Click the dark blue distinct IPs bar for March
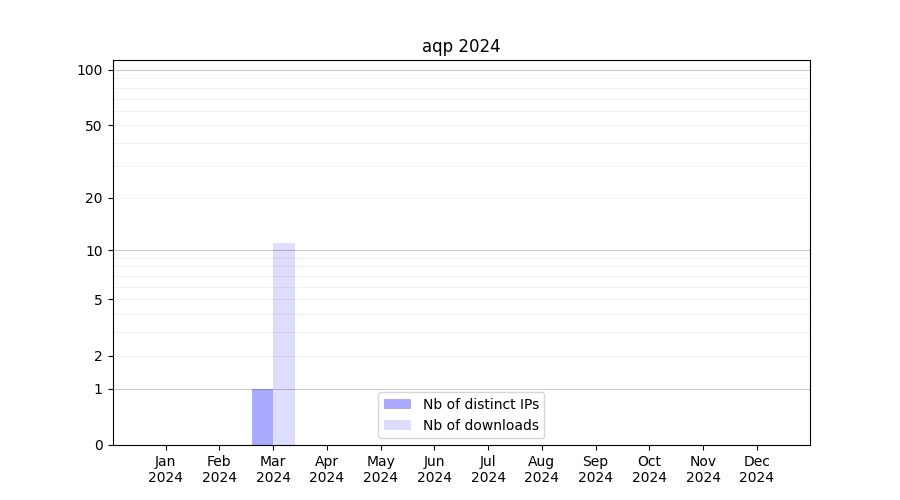The height and width of the screenshot is (500, 900). (262, 417)
